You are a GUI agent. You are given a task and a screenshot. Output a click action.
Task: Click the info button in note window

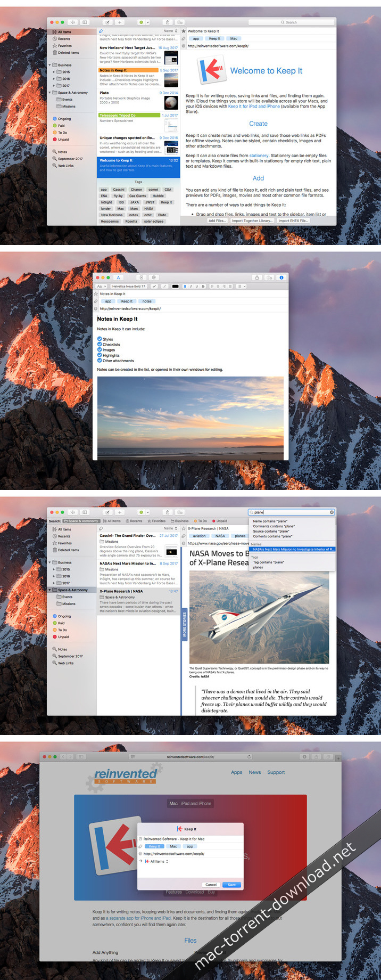pos(281,277)
